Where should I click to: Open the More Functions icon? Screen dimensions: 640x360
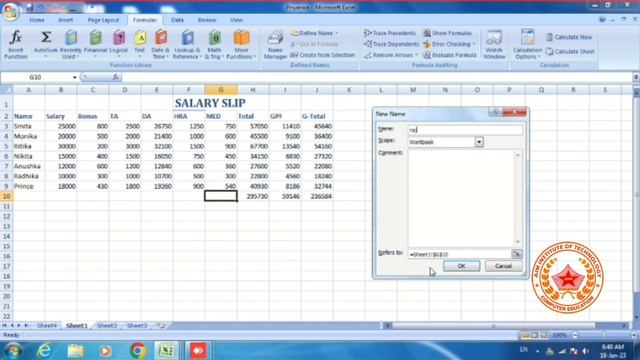(241, 44)
